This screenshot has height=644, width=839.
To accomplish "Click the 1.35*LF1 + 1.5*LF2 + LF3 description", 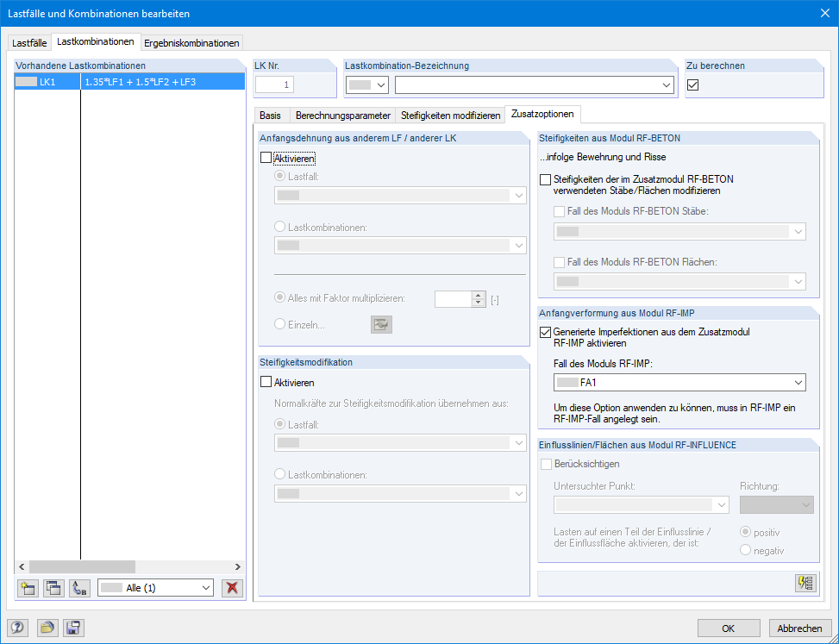I will pos(141,82).
